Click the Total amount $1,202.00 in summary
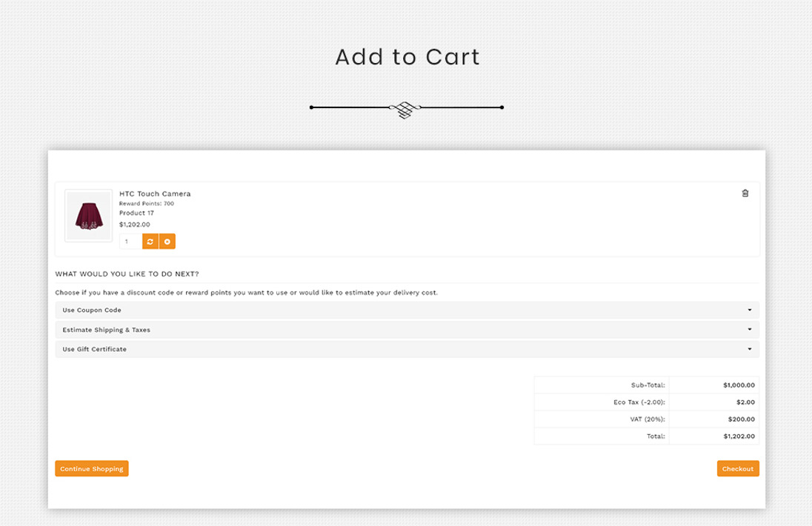812x526 pixels. (739, 436)
